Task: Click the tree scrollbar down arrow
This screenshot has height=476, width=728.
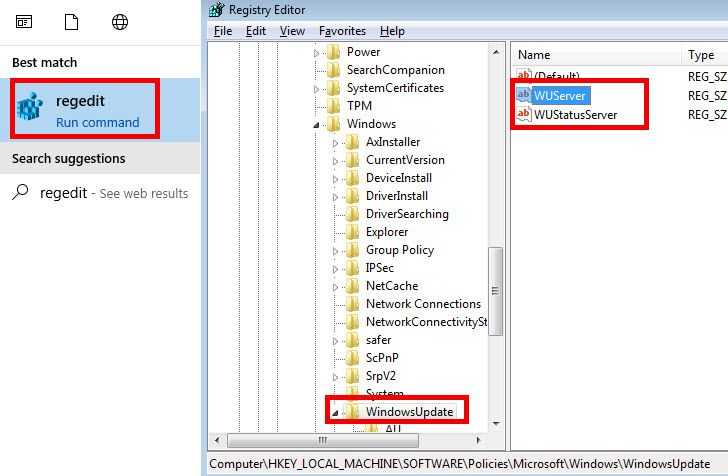Action: 496,424
